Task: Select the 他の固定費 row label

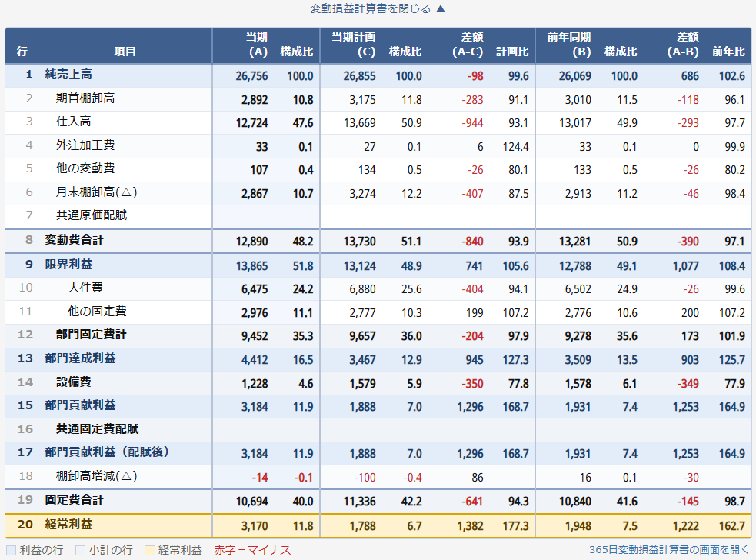Action: (98, 311)
